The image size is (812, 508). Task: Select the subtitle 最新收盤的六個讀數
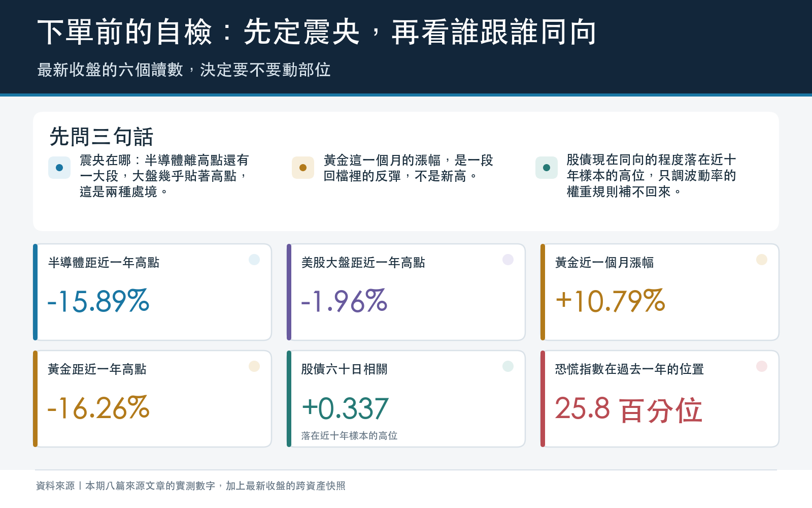click(x=184, y=70)
